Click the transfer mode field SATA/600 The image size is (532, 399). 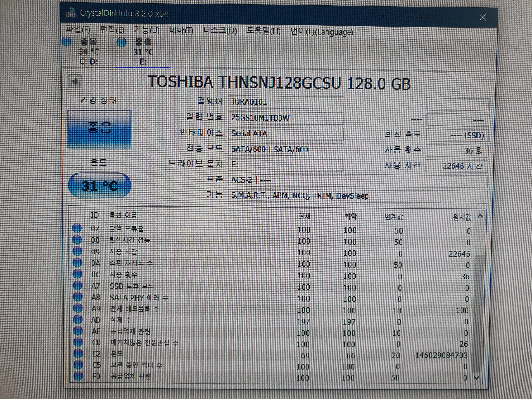tap(286, 149)
